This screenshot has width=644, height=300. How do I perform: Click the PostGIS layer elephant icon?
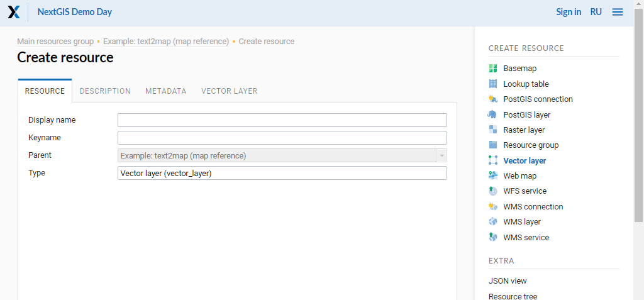pyautogui.click(x=492, y=114)
